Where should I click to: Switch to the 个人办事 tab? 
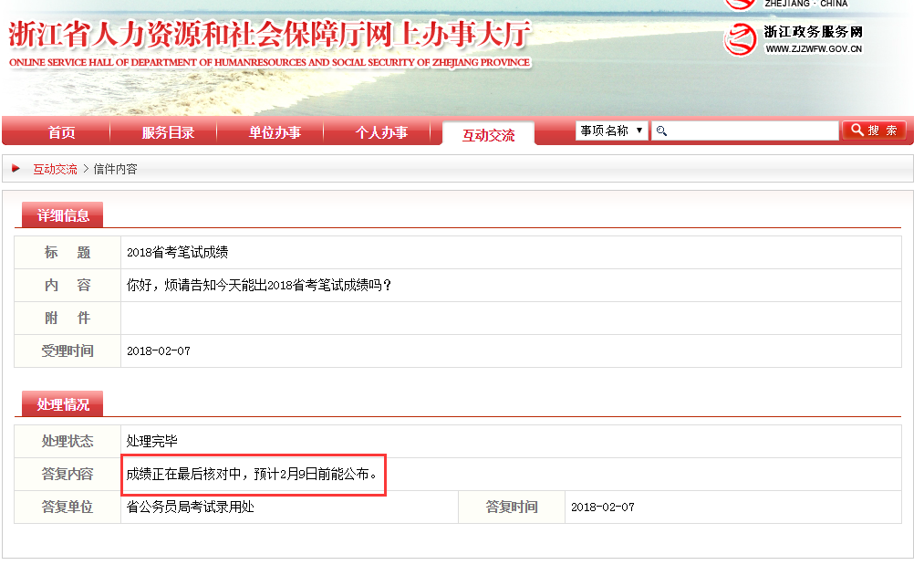pos(381,133)
